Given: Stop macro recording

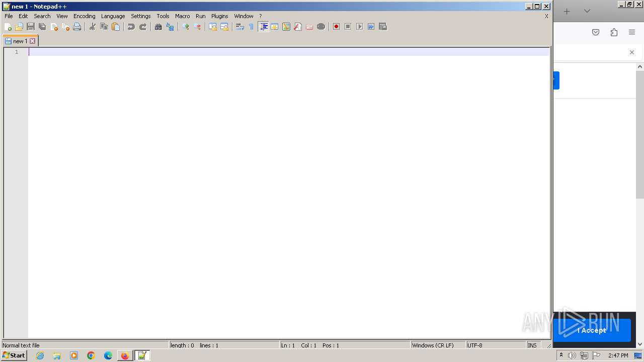Looking at the screenshot, I should (348, 27).
